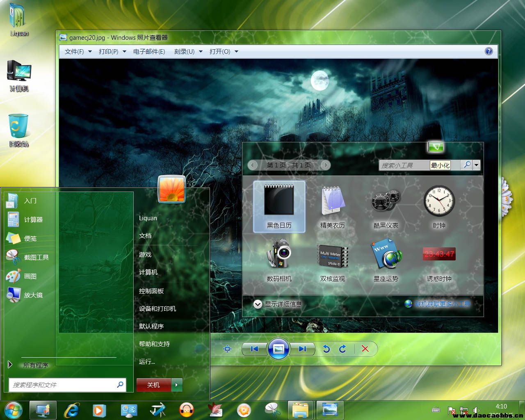Open the Recycle Bin desktop icon
Screen dimensions: 525x420
18,130
